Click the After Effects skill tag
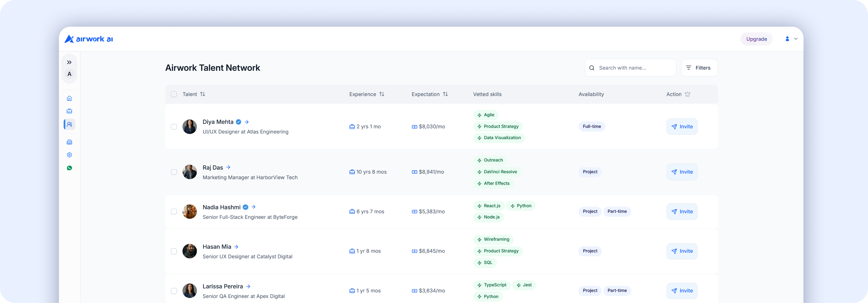868x303 pixels. point(493,184)
